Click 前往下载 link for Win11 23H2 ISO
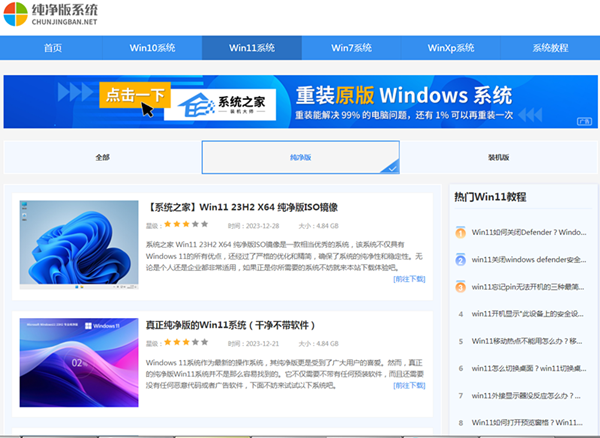 point(409,279)
